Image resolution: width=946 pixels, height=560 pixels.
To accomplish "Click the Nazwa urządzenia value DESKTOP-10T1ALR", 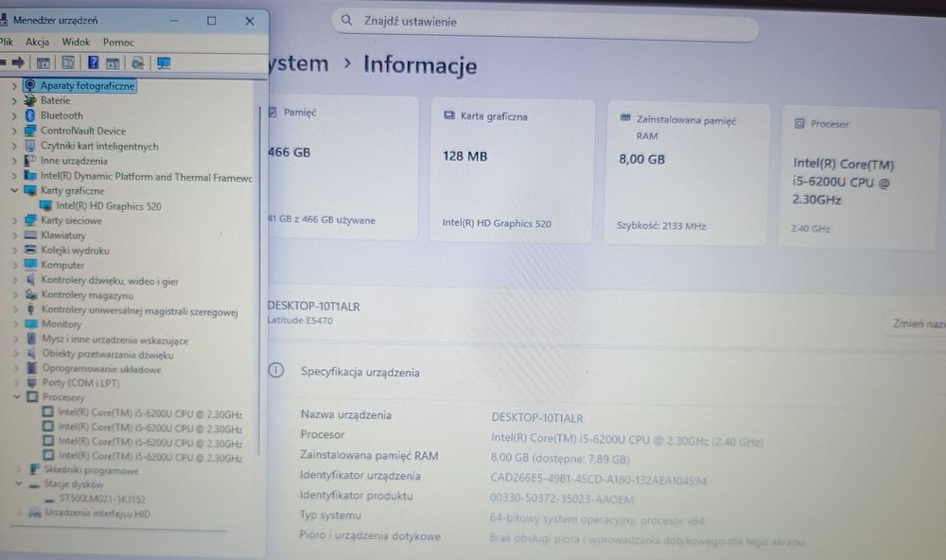I will [537, 417].
